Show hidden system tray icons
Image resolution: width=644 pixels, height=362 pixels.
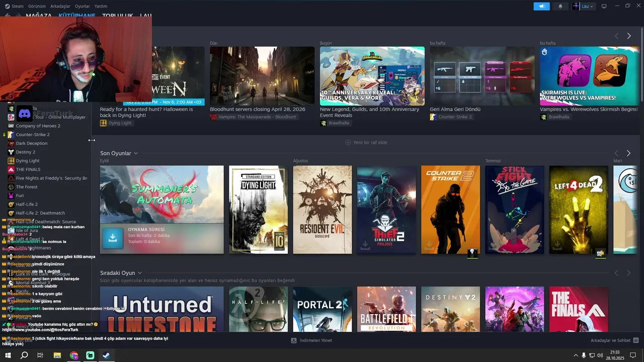click(x=576, y=355)
